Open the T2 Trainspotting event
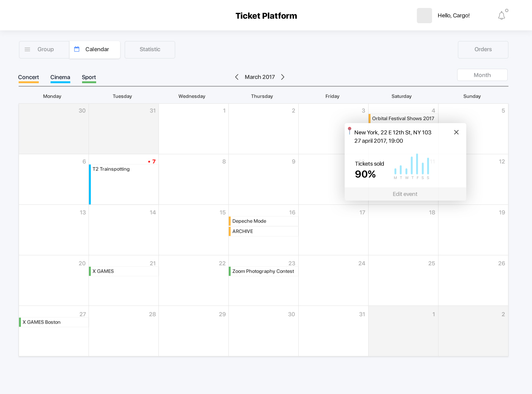Screen dimensions: 532x394 click(123, 184)
